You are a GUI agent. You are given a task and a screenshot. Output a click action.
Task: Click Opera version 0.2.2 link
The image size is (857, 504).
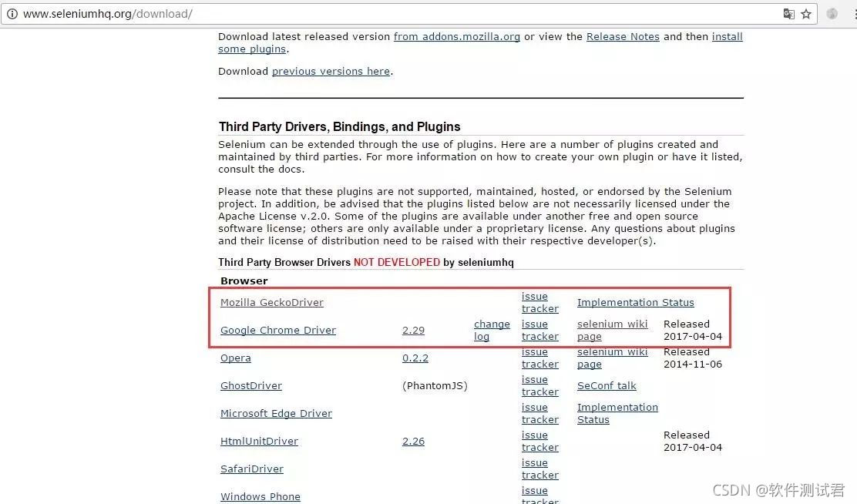(415, 358)
